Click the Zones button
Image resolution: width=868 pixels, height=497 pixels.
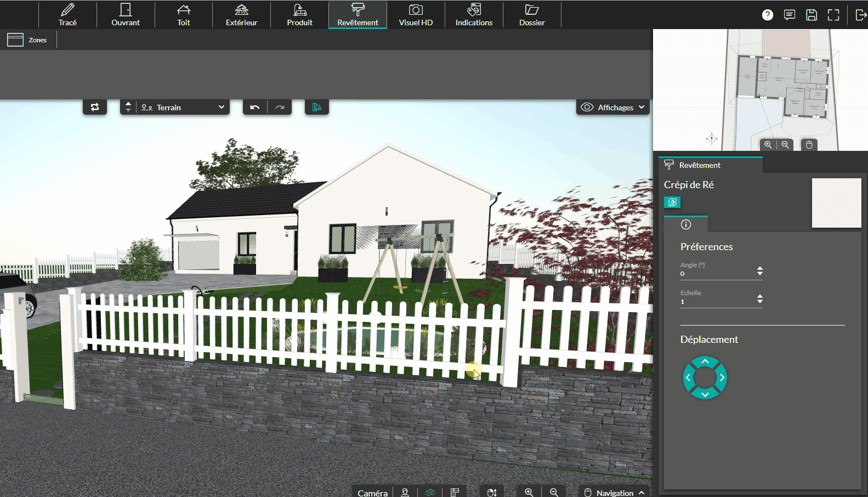coord(27,40)
